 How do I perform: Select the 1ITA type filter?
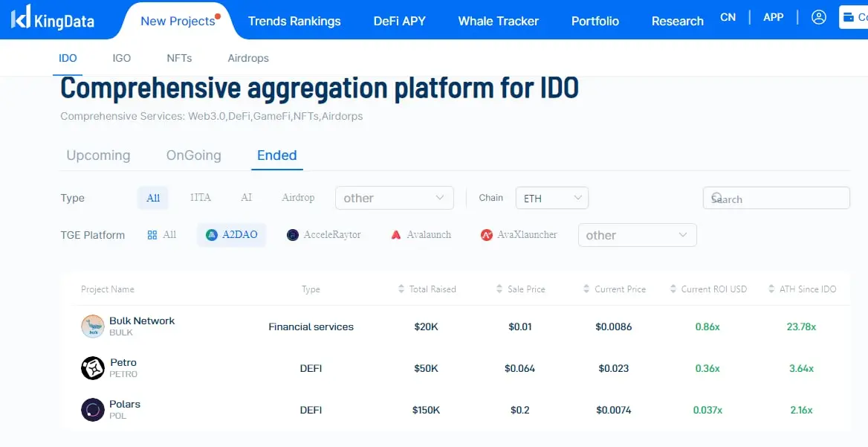pyautogui.click(x=201, y=198)
